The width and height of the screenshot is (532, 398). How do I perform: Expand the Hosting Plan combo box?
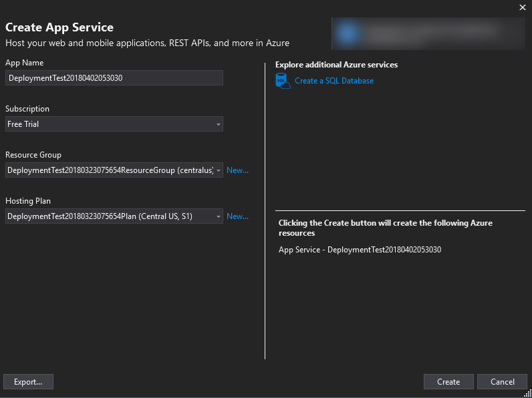point(114,216)
